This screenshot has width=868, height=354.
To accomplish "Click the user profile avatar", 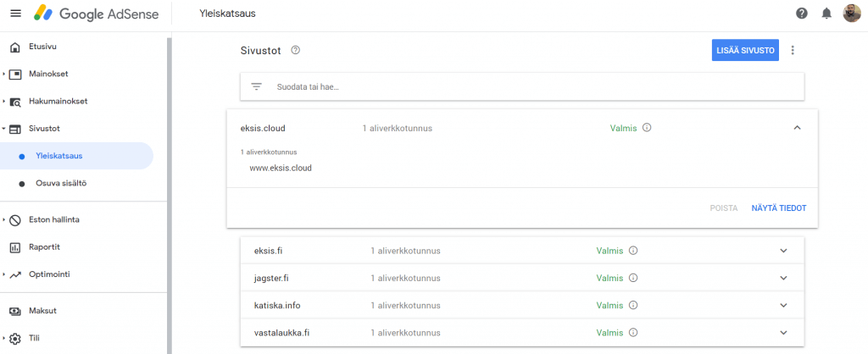I will 851,14.
